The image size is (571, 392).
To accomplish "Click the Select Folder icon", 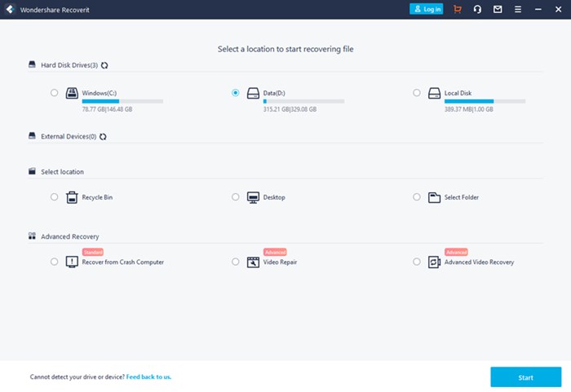I will pos(434,197).
